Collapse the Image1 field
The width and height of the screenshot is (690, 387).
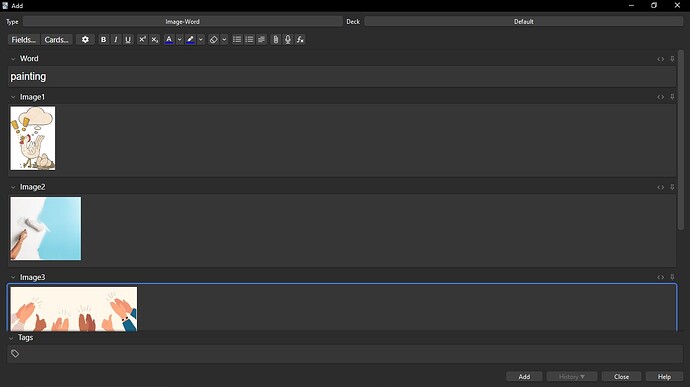[x=13, y=97]
